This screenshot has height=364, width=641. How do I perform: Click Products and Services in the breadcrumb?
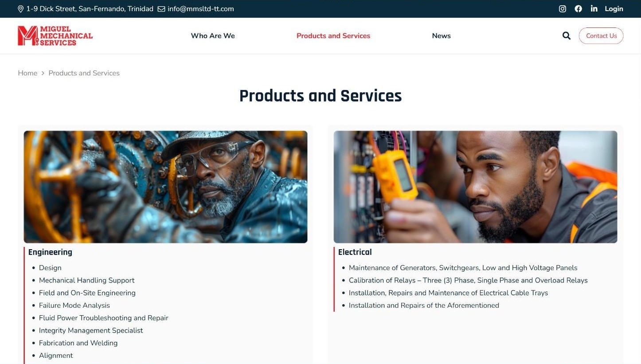tap(84, 73)
